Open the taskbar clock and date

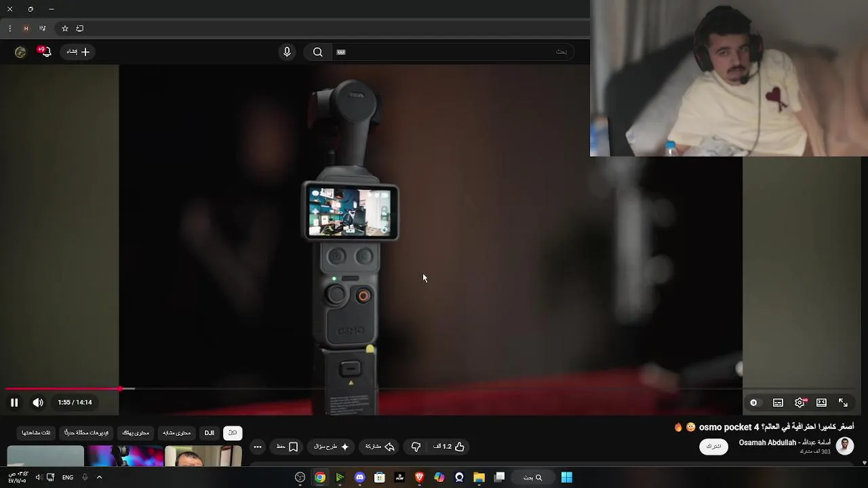click(x=18, y=477)
